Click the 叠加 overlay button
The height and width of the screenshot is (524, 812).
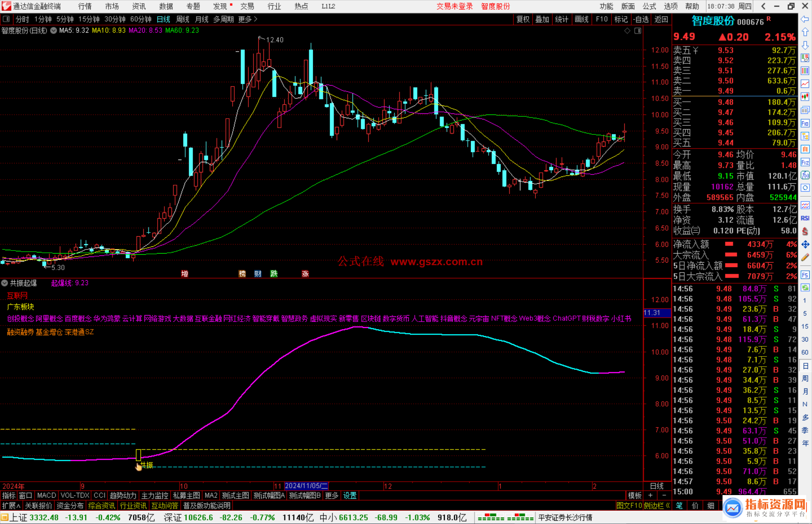point(542,19)
